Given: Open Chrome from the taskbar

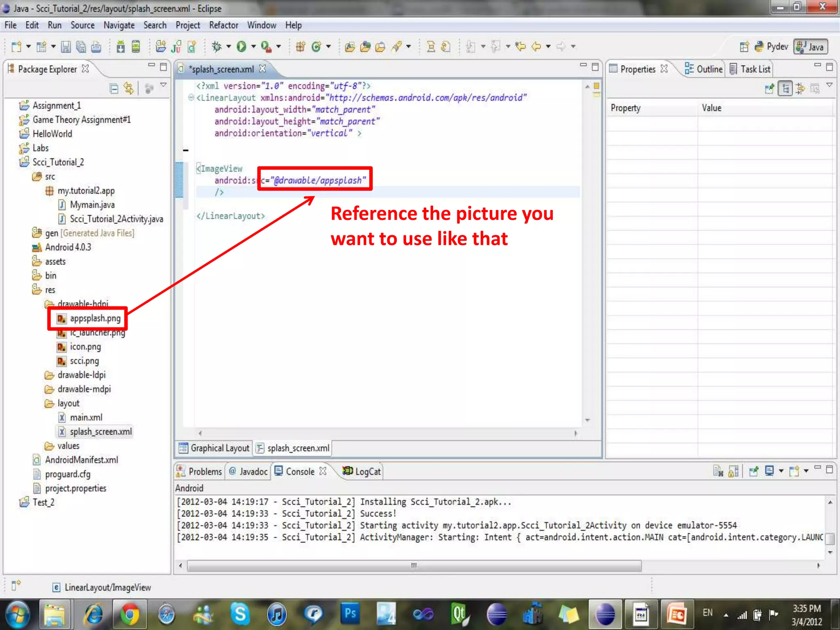Looking at the screenshot, I should 130,614.
